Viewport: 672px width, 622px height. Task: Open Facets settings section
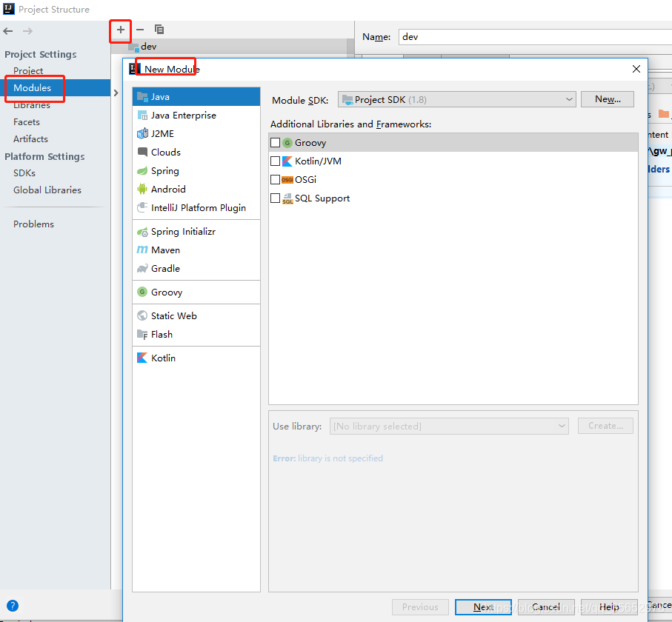[27, 122]
